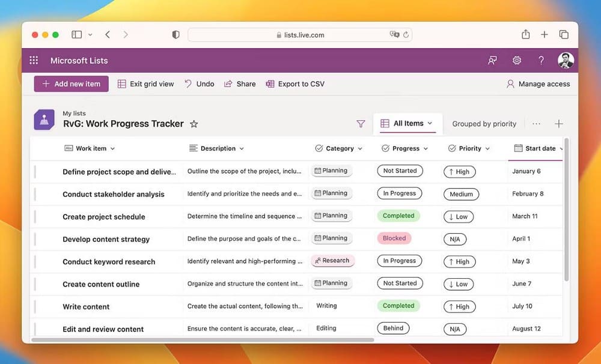Open the account profile picture menu
The height and width of the screenshot is (364, 601).
[565, 60]
